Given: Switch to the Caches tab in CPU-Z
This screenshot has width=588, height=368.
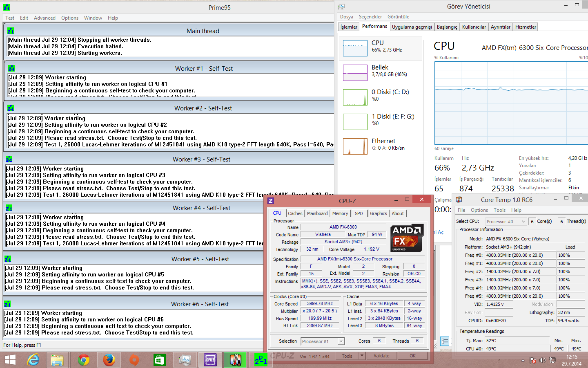Looking at the screenshot, I should pos(295,213).
